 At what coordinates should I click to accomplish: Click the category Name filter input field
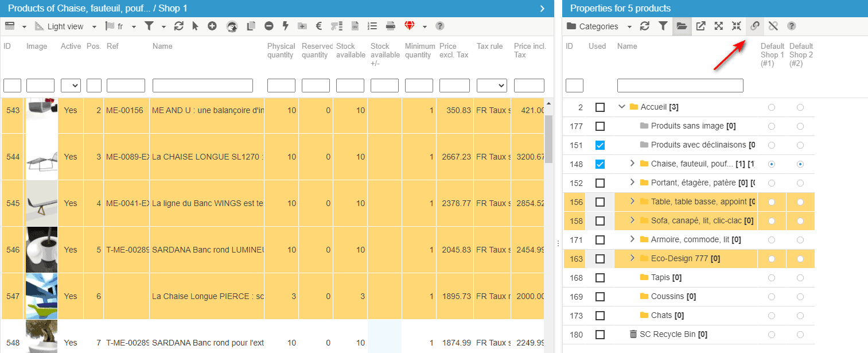click(680, 86)
